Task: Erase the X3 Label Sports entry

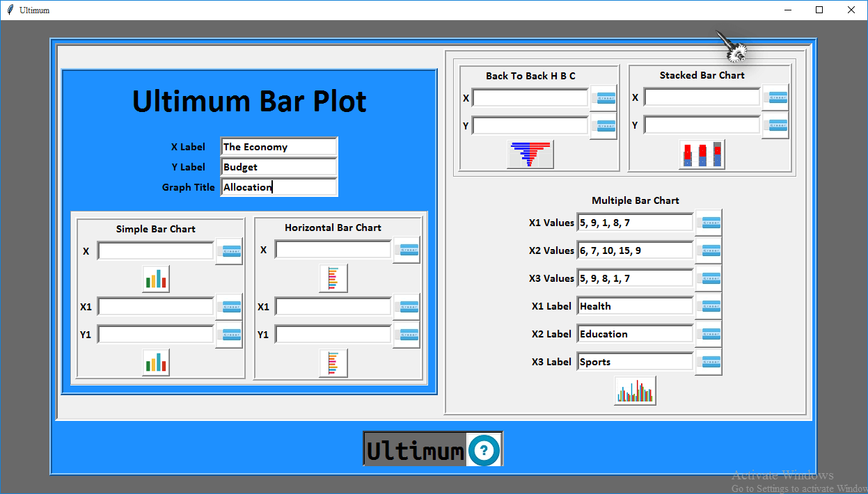Action: coord(709,362)
